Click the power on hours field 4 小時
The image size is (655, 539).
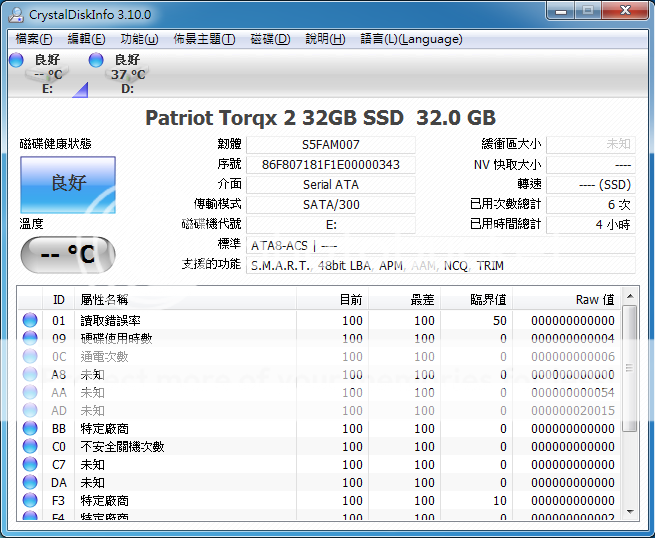[x=591, y=225]
